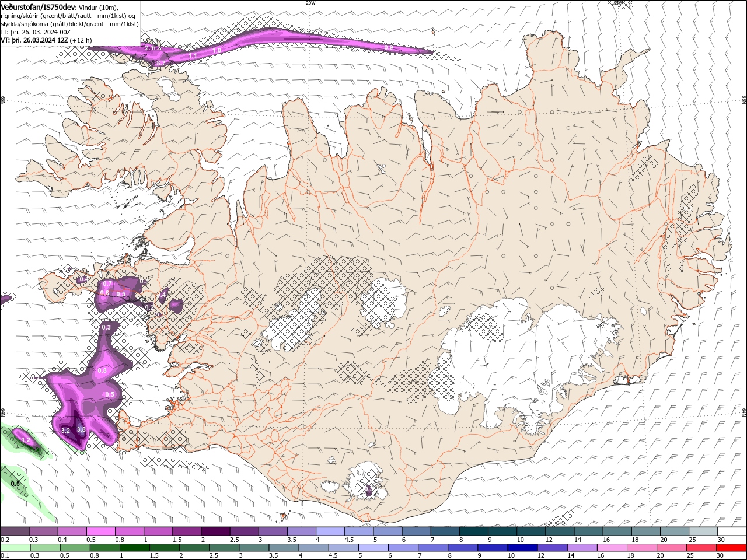The image size is (747, 560).
Task: Click the 'IT: þri. 26. 03. 2024 00Z' line
Action: [x=36, y=32]
